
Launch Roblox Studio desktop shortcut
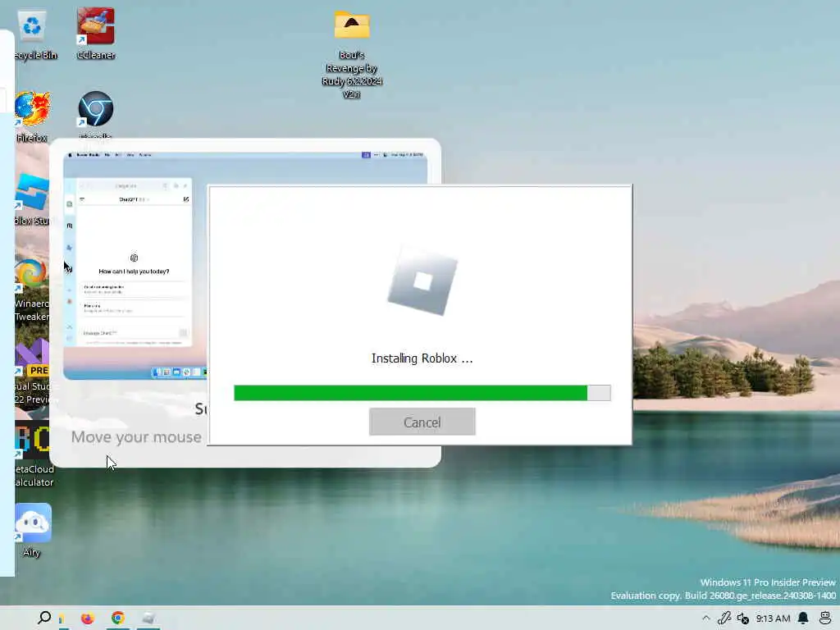32,199
